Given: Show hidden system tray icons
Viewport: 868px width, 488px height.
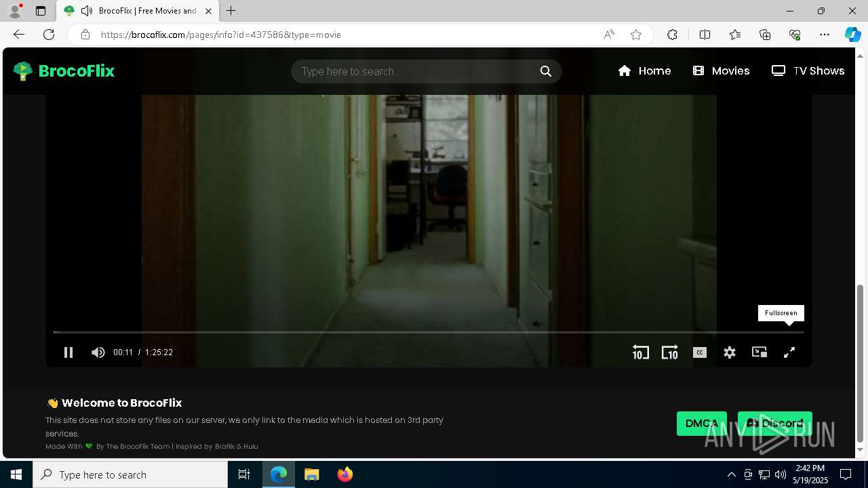Looking at the screenshot, I should click(731, 474).
